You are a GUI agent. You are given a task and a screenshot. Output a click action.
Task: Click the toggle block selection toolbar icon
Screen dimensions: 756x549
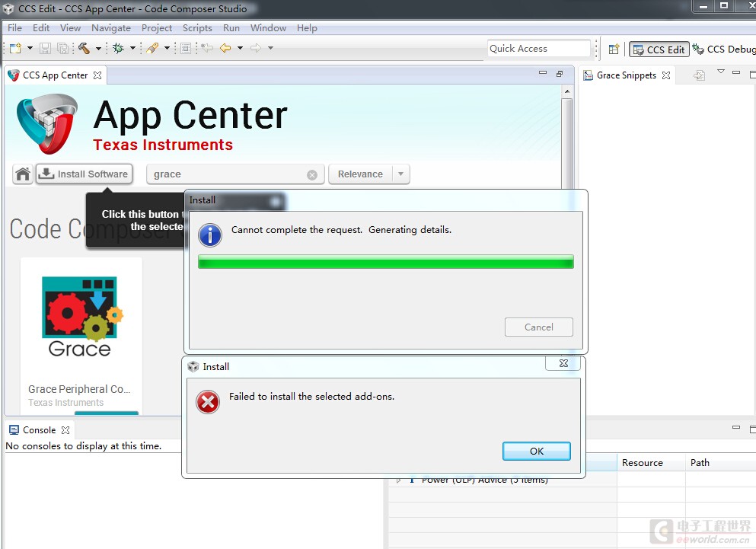(x=186, y=48)
